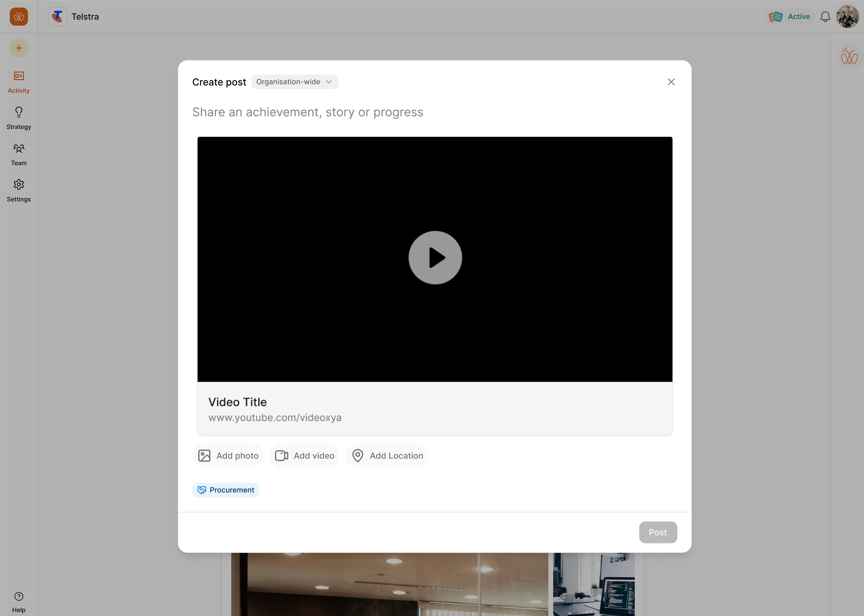The image size is (864, 616).
Task: Click the notifications bell icon
Action: [825, 17]
